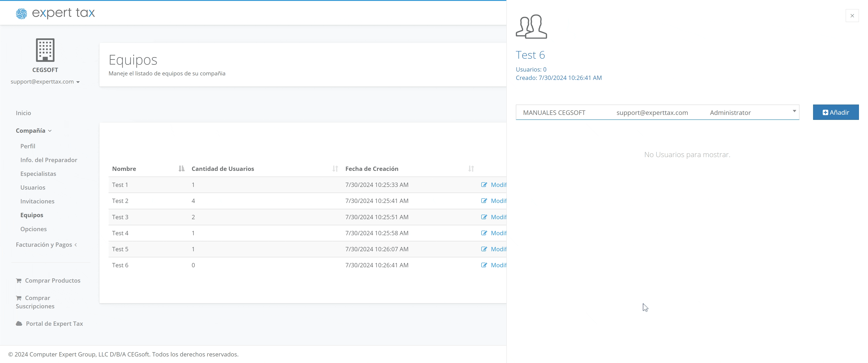
Task: Click the Cantidad de Usuarios header
Action: point(223,169)
